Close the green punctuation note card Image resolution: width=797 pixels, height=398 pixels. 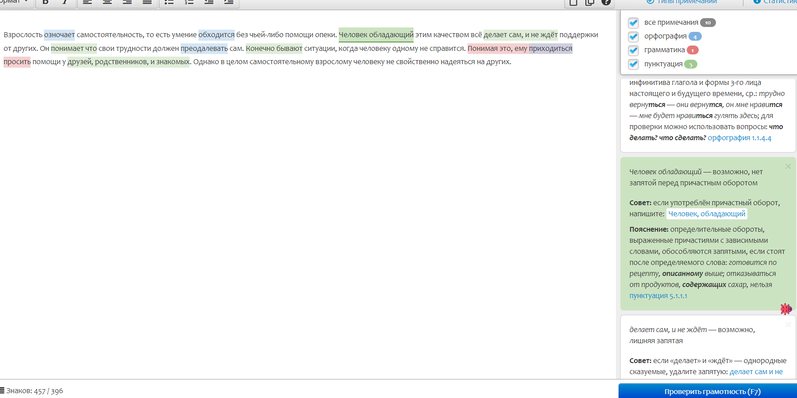788,166
